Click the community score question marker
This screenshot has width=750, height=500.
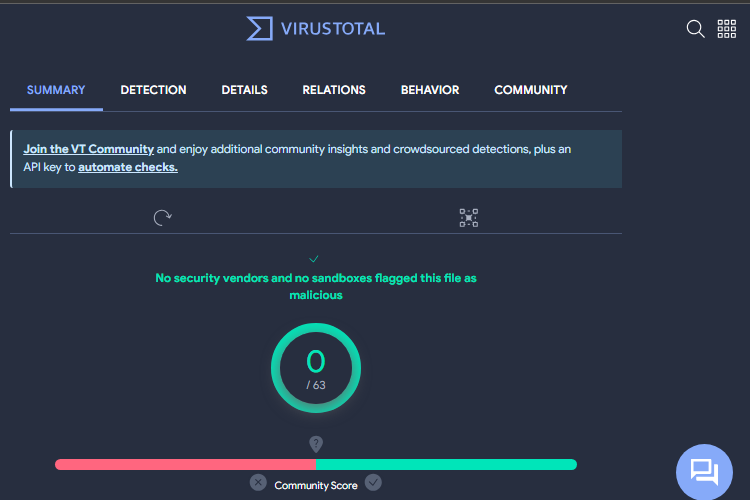316,444
